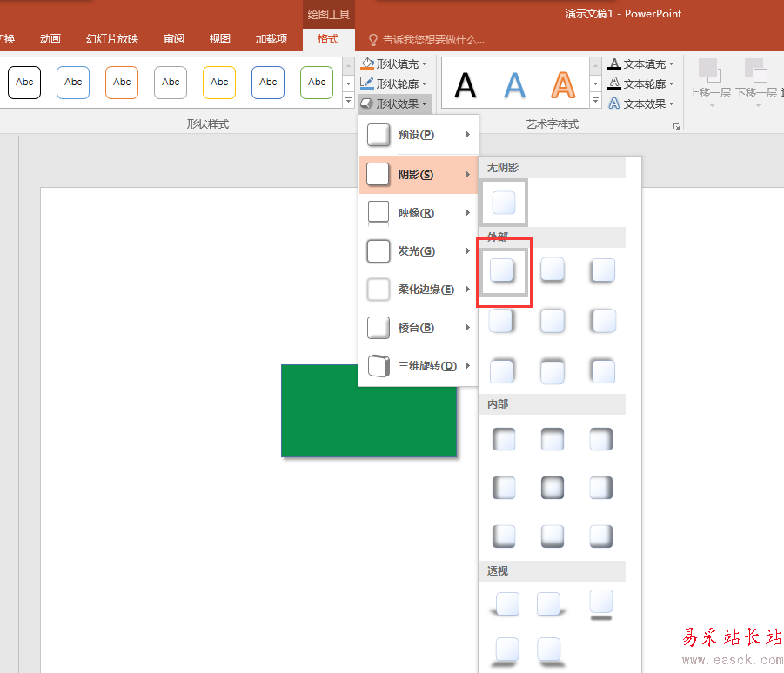Viewport: 784px width, 673px height.
Task: Select first outer shadow preset in 外部 second row
Action: pos(502,321)
